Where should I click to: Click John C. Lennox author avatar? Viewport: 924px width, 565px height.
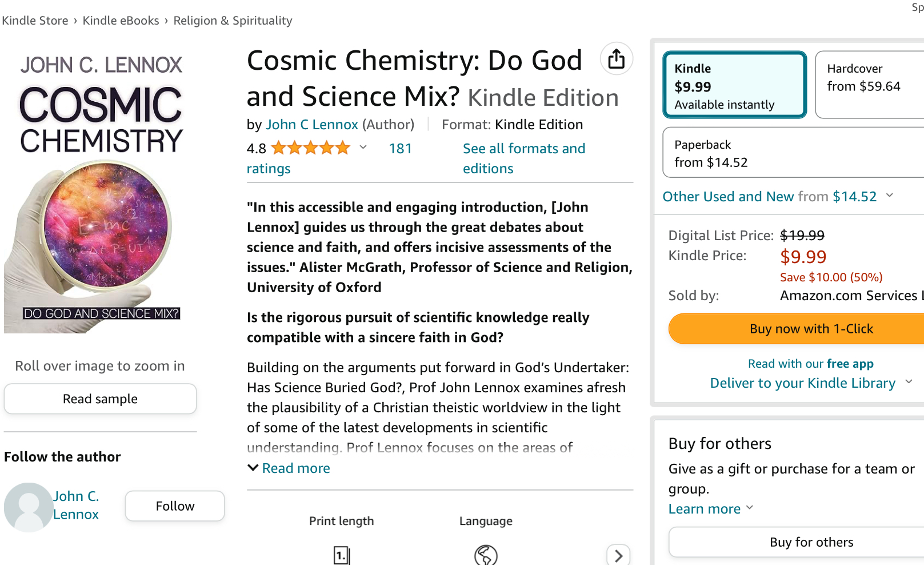tap(28, 507)
